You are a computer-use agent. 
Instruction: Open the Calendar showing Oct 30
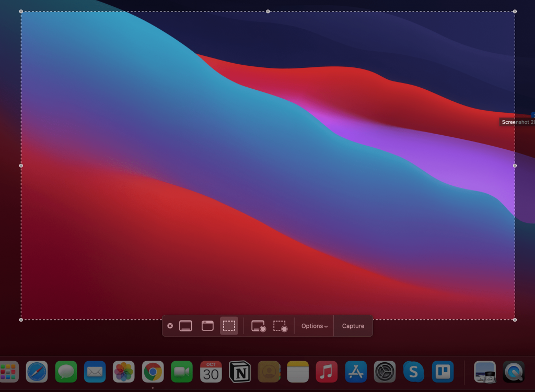click(x=211, y=372)
